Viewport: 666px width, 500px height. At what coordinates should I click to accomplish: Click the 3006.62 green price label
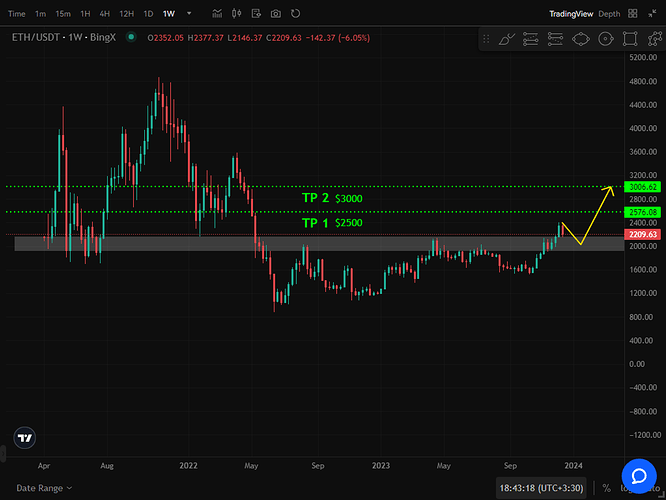[x=639, y=187]
